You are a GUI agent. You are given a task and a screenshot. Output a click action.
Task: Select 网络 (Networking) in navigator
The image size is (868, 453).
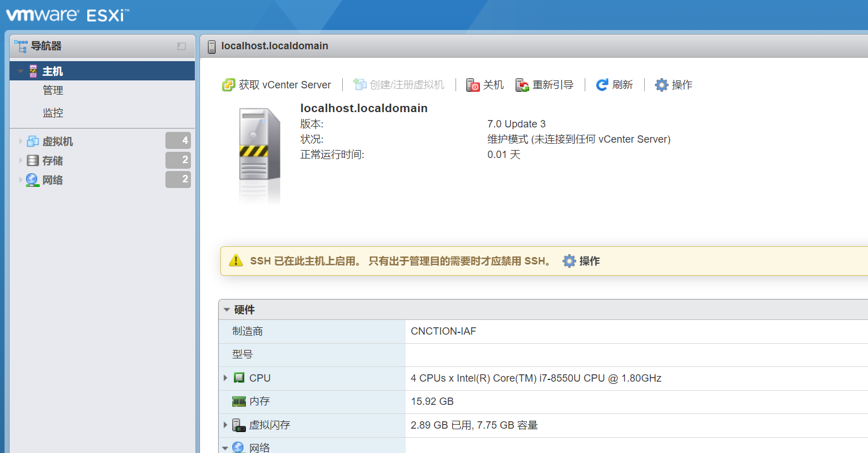(53, 180)
